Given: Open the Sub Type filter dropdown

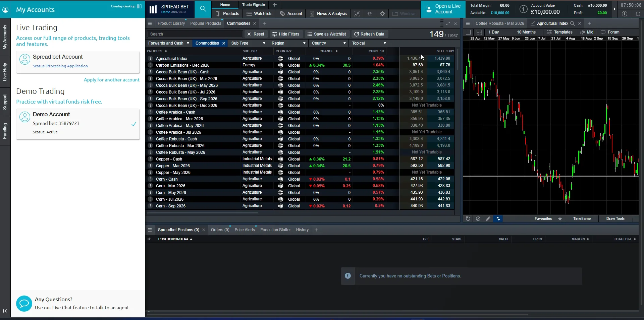Looking at the screenshot, I should 248,43.
